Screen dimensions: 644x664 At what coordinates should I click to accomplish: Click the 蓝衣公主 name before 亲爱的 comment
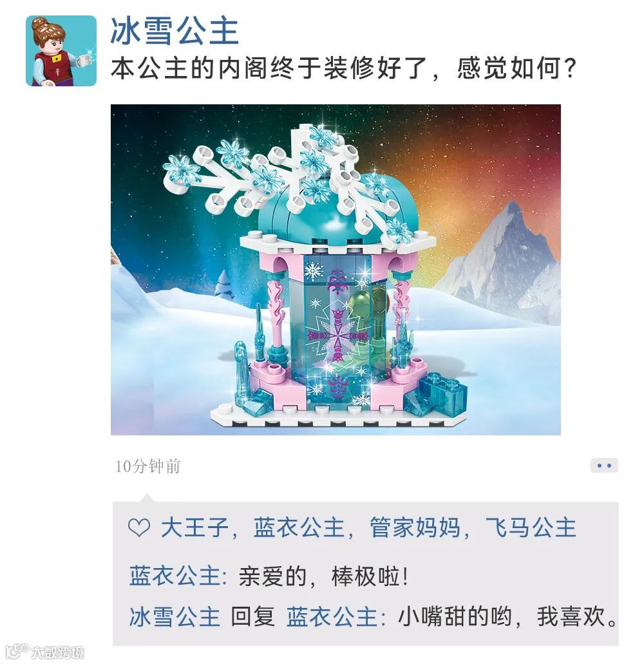coord(175,576)
